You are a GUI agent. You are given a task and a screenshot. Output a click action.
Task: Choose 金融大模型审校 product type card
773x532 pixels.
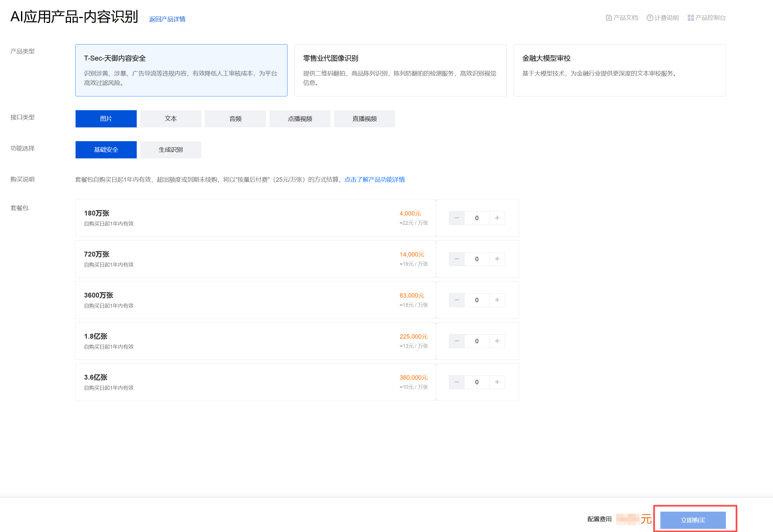click(x=619, y=70)
